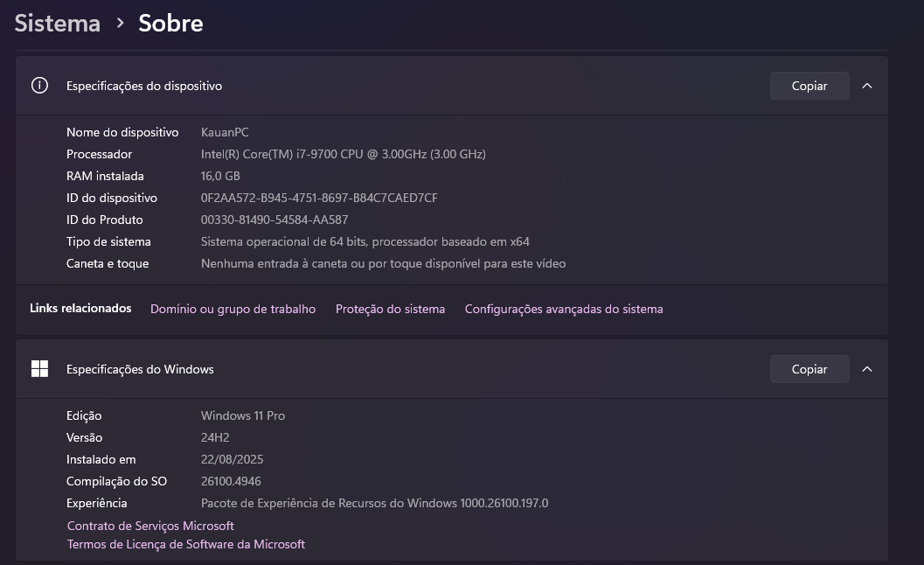The width and height of the screenshot is (924, 565).
Task: Click the Nenhuma entrada à caneta value
Action: pyautogui.click(x=383, y=263)
